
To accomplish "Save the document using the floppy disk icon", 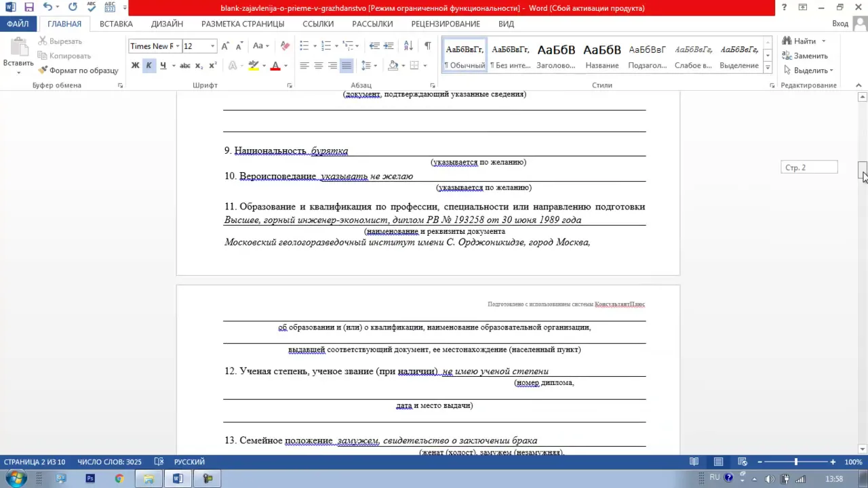I will coord(29,7).
